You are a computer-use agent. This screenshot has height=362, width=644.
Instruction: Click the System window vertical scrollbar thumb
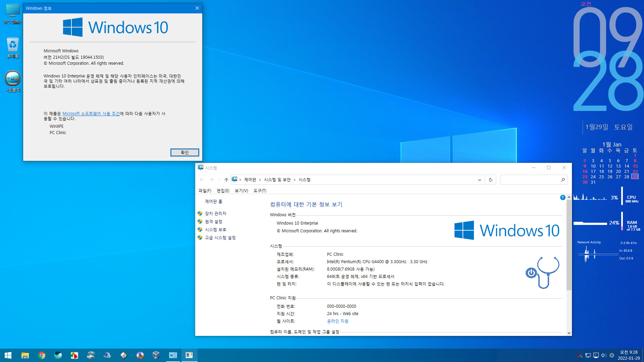(x=569, y=245)
